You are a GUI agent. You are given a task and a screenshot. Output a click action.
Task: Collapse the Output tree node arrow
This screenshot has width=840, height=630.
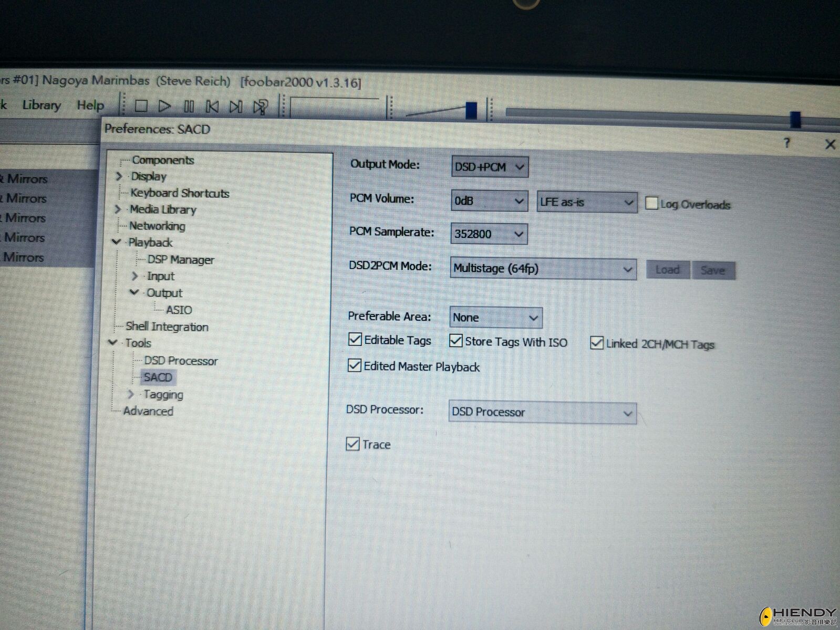point(134,292)
